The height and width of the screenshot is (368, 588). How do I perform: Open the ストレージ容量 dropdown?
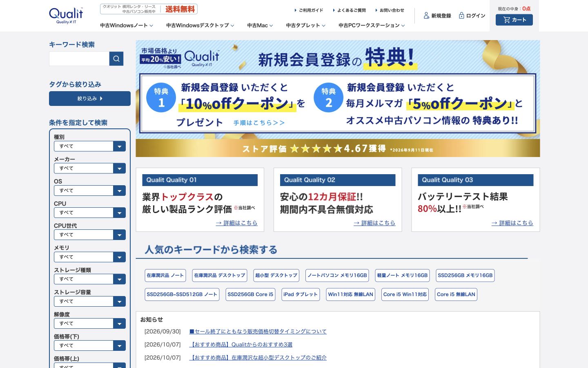[x=90, y=301]
